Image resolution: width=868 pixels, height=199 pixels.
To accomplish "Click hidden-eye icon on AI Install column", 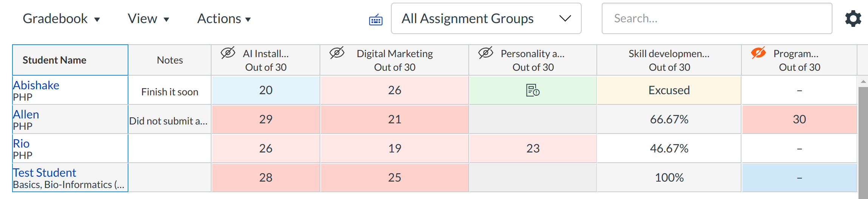I will pyautogui.click(x=228, y=53).
